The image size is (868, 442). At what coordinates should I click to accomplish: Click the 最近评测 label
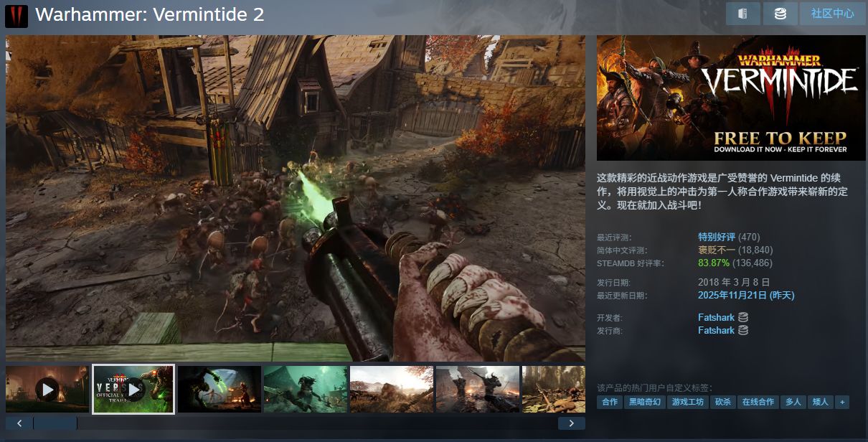[x=613, y=238]
